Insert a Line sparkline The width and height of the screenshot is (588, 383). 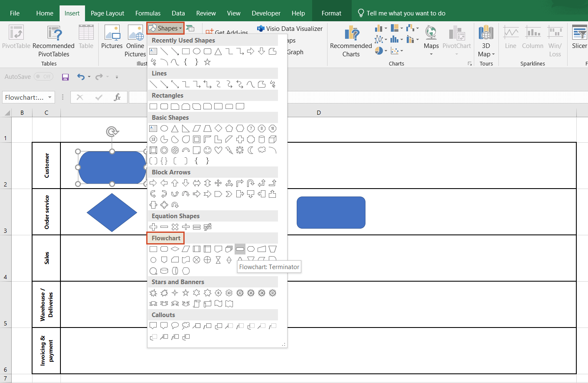point(510,37)
